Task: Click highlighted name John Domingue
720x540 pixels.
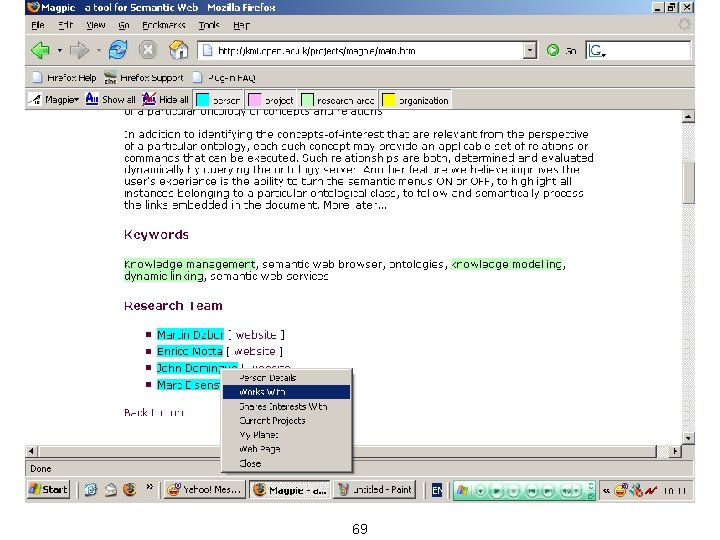Action: 197,367
